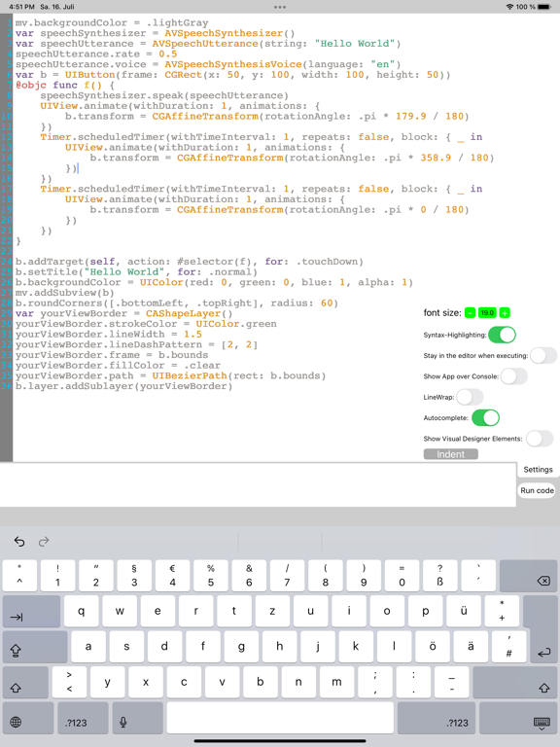Turn on LineWrap switch
Image resolution: width=560 pixels, height=747 pixels.
pyautogui.click(x=470, y=397)
